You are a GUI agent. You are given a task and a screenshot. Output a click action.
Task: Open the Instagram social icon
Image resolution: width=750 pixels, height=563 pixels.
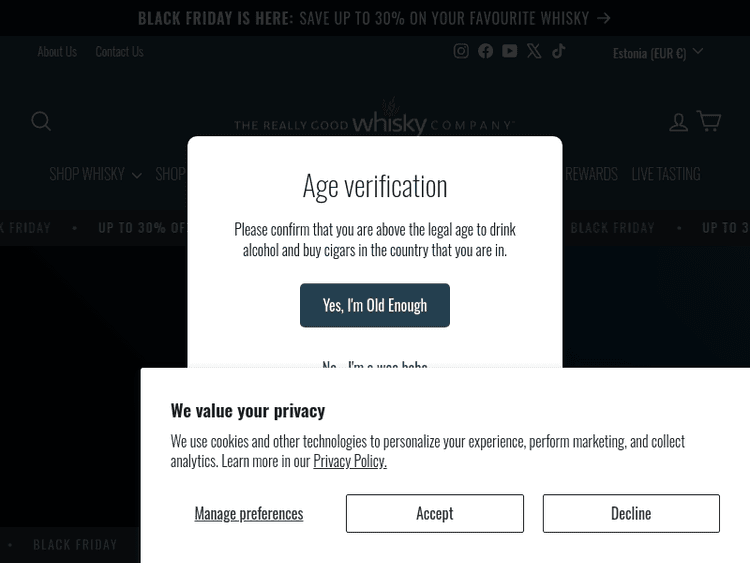point(461,51)
